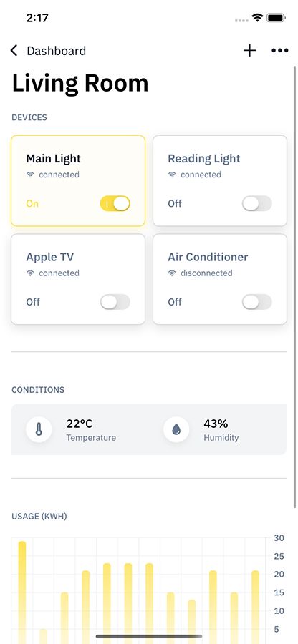Add a device with plus icon
This screenshot has height=644, width=298.
pos(249,51)
